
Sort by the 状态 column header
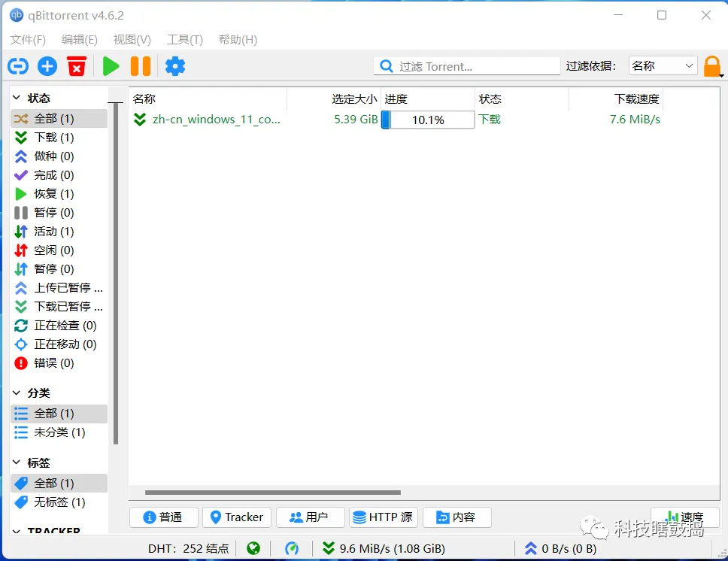pos(522,99)
